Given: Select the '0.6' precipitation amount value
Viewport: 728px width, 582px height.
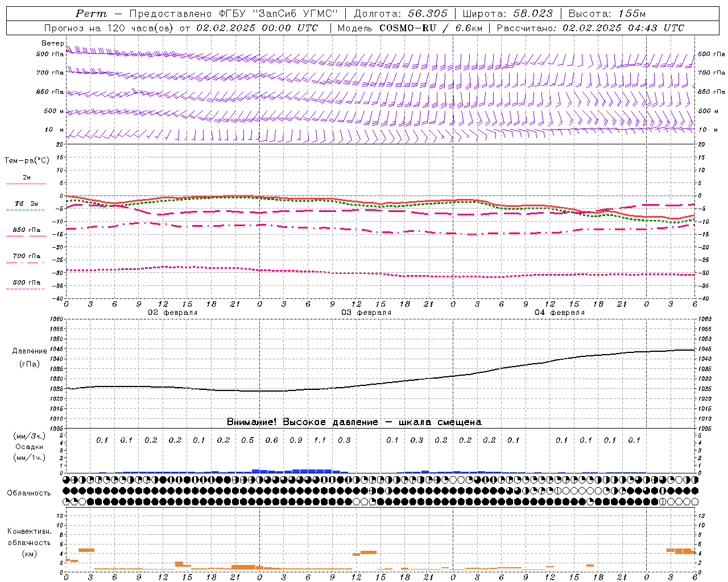Looking at the screenshot, I should tap(272, 440).
